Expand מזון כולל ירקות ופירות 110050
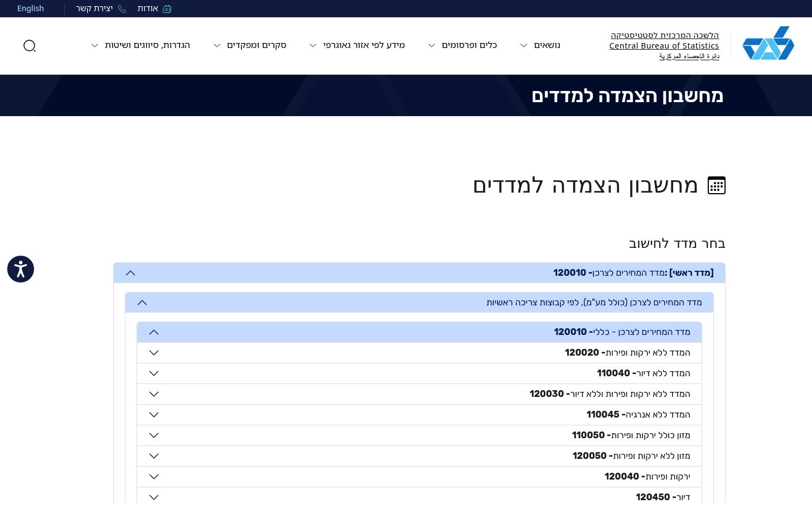The width and height of the screenshot is (812, 508). [x=419, y=435]
